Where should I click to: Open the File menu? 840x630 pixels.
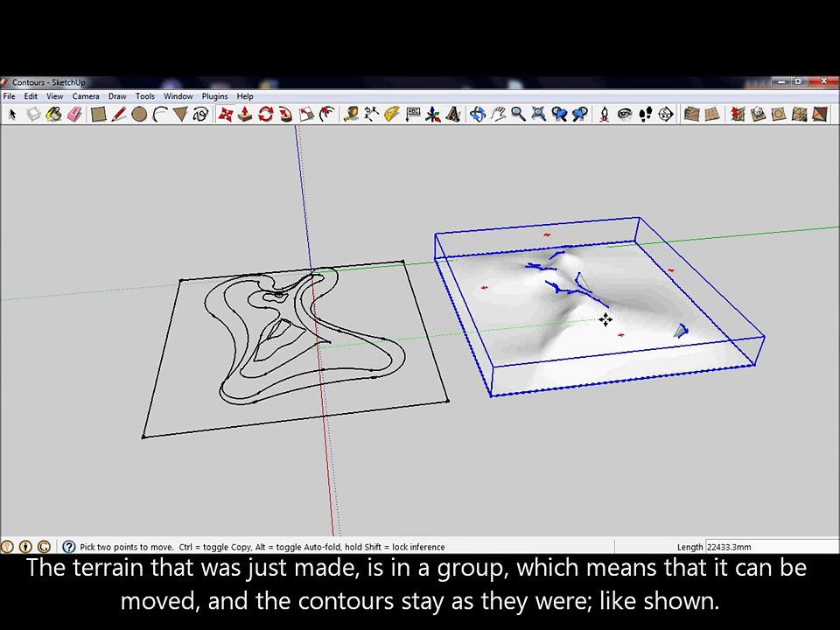tap(9, 96)
